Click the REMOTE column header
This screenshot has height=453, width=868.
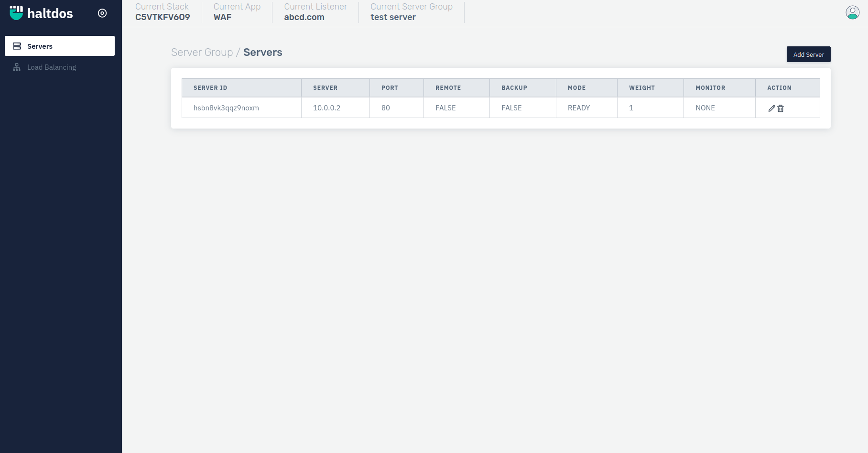tap(456, 88)
